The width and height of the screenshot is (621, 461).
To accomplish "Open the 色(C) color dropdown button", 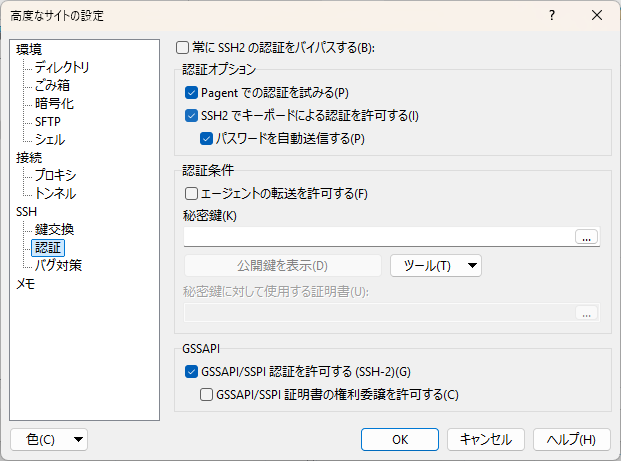I will [x=48, y=439].
